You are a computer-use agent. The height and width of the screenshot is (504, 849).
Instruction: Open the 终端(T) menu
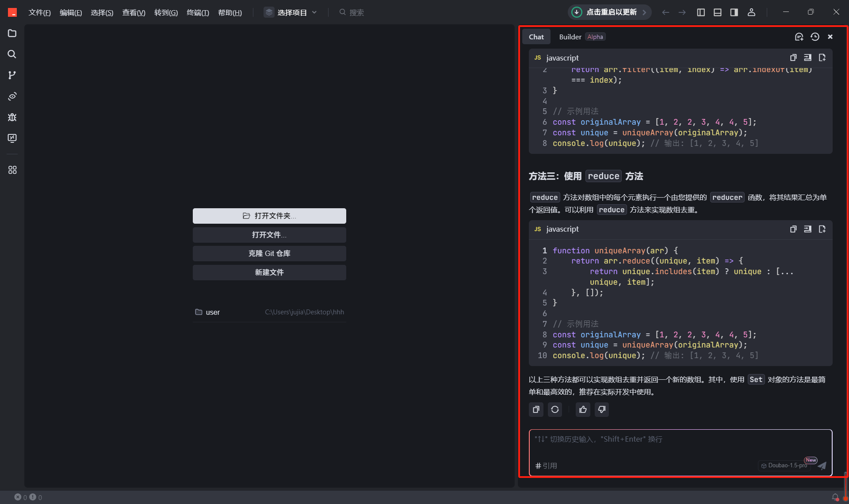[x=197, y=12]
